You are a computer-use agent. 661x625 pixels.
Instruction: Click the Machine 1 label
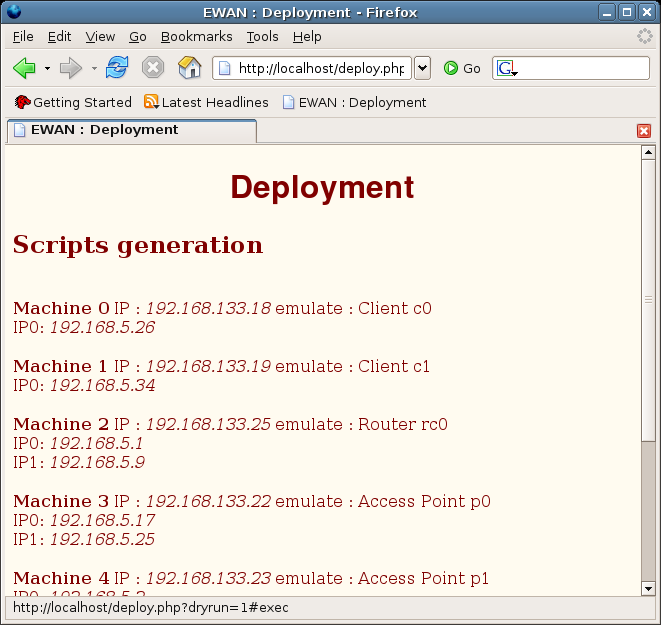tap(60, 366)
